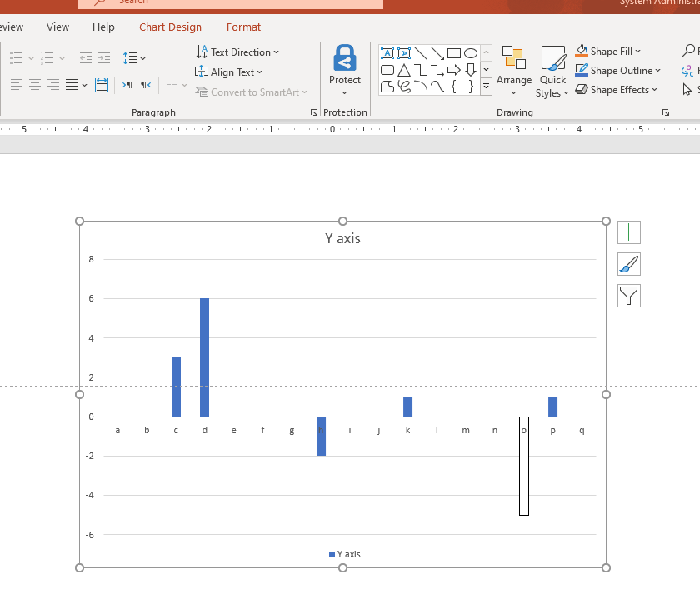
Task: Choose the Rectangle shape
Action: pos(454,53)
